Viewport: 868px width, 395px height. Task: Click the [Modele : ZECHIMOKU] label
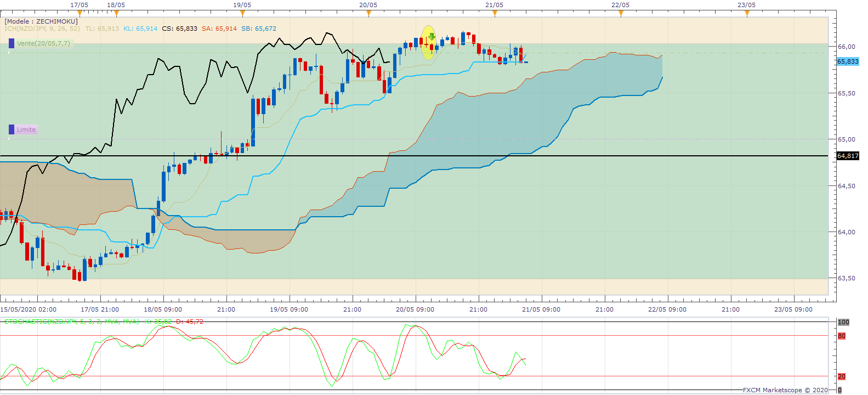41,21
